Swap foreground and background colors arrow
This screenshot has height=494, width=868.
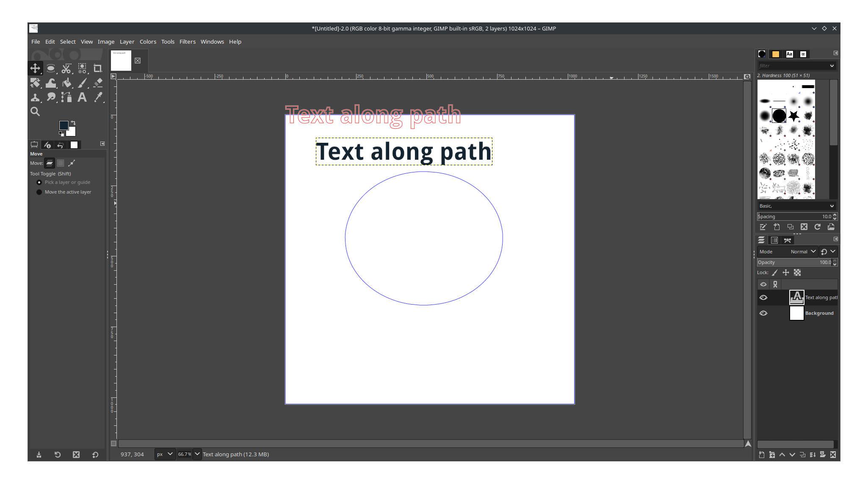tap(73, 122)
